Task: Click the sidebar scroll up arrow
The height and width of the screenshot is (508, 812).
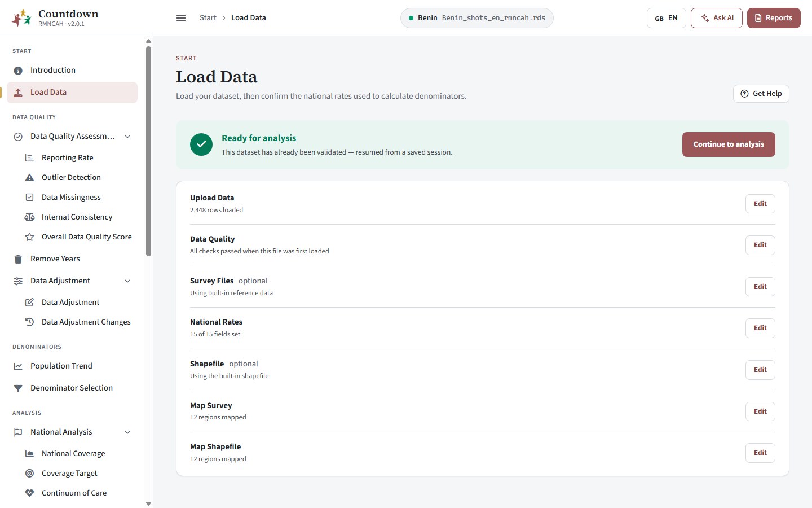Action: 148,41
